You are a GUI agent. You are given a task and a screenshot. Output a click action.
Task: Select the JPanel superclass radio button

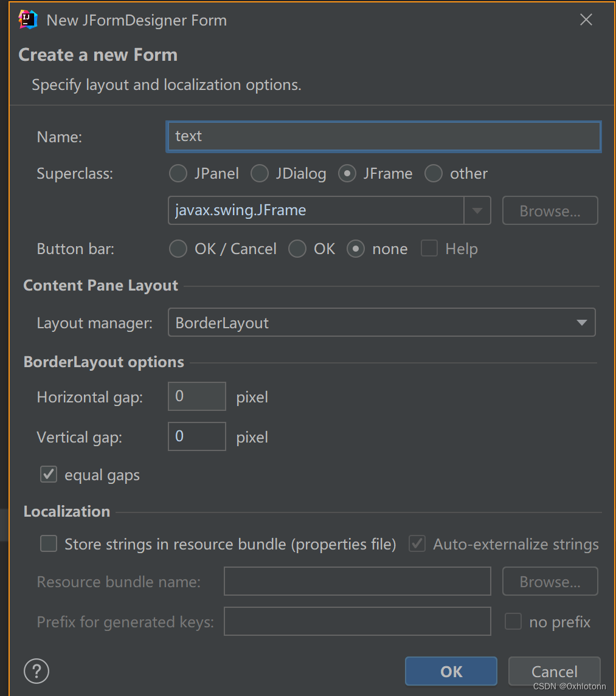coord(178,174)
